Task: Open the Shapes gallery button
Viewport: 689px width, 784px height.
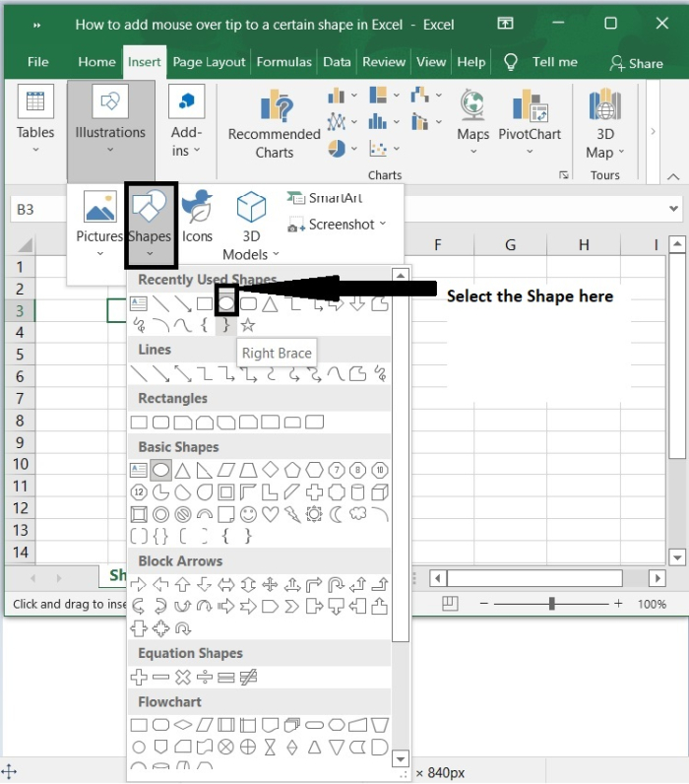Action: coord(150,224)
